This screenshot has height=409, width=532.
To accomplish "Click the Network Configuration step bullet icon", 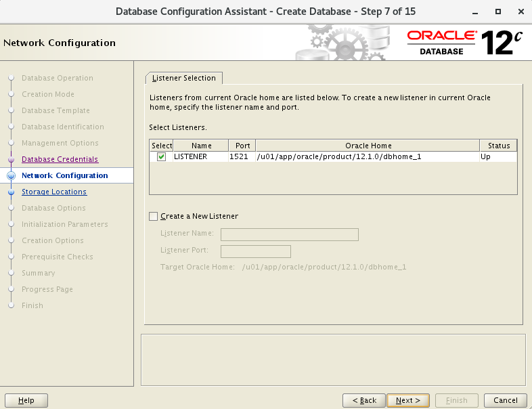I will tap(11, 175).
